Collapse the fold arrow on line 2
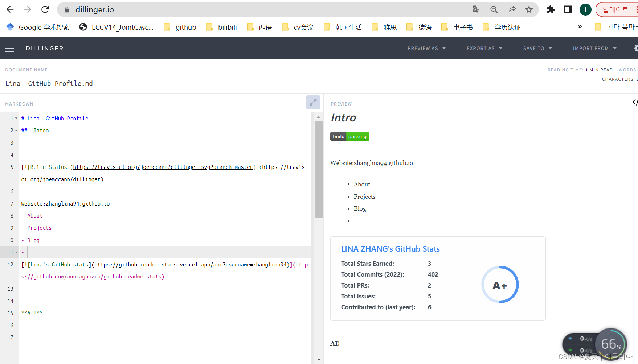 (16, 131)
